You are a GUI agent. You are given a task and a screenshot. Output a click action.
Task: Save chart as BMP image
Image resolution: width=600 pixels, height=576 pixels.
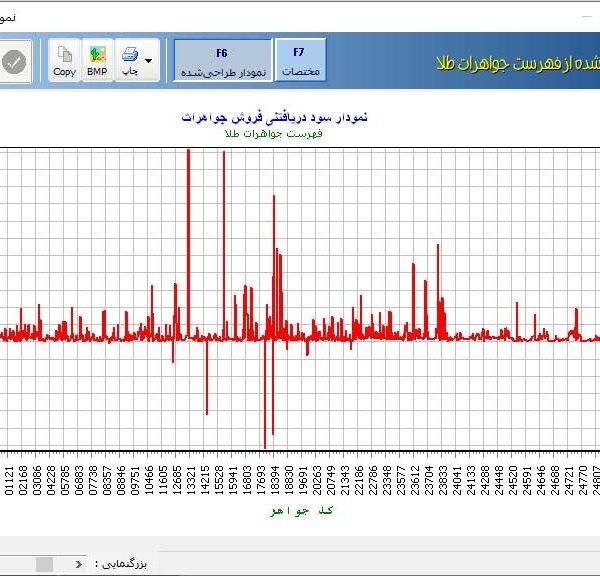pyautogui.click(x=97, y=60)
